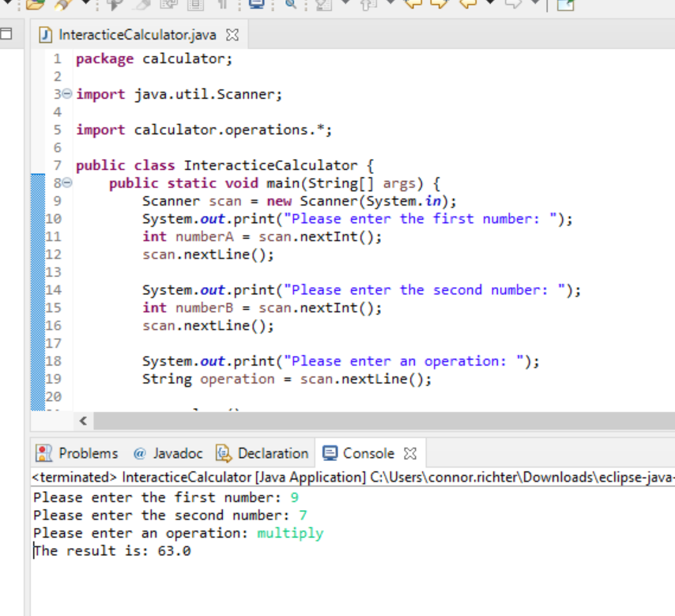Click line number 14 in the gutter

[x=54, y=290]
